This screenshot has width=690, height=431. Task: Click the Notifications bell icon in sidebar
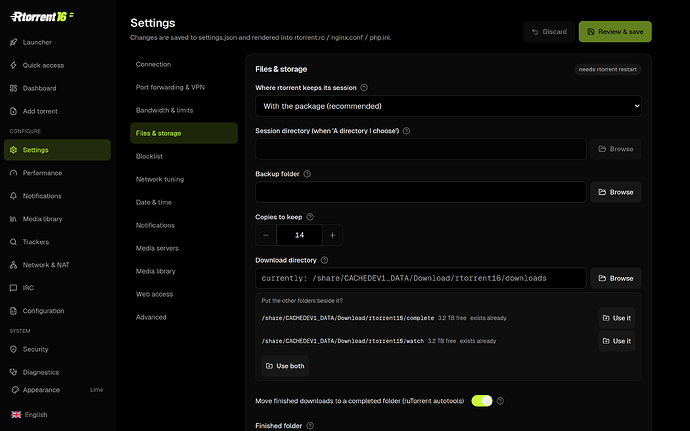click(13, 196)
